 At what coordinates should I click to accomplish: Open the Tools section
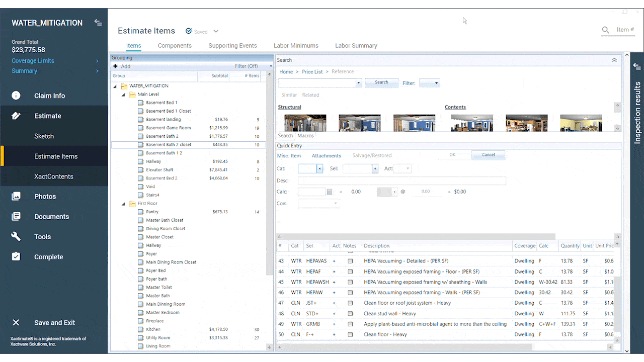[x=42, y=237]
